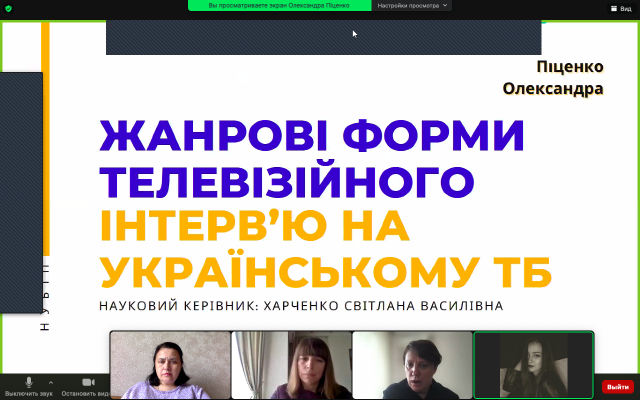Select video tile of short-haired woman in black
The image size is (640, 400).
click(412, 365)
